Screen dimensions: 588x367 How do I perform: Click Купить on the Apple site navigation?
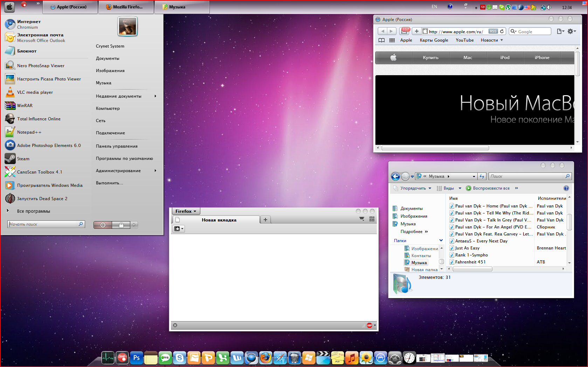[x=431, y=58]
